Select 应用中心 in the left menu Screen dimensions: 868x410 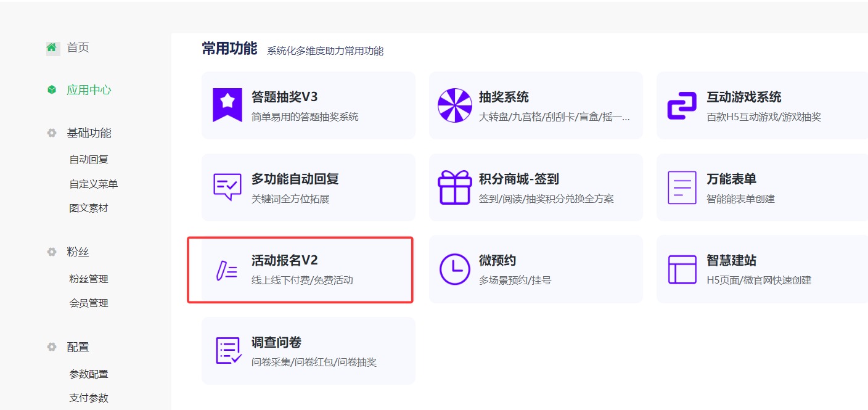click(x=89, y=90)
